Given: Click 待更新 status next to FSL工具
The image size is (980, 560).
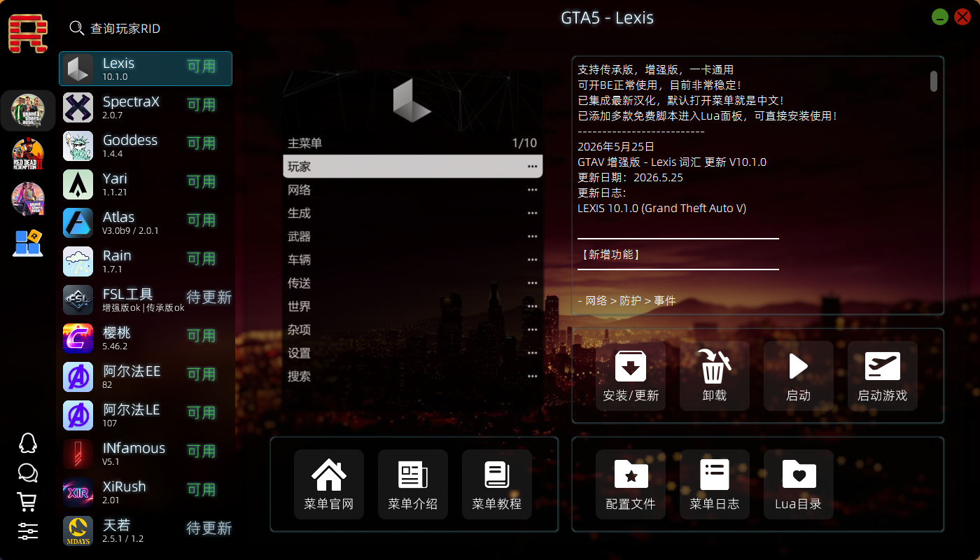Looking at the screenshot, I should coord(209,297).
